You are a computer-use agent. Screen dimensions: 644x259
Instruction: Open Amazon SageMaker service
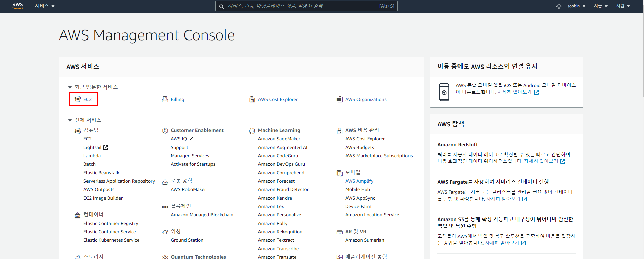(x=279, y=139)
